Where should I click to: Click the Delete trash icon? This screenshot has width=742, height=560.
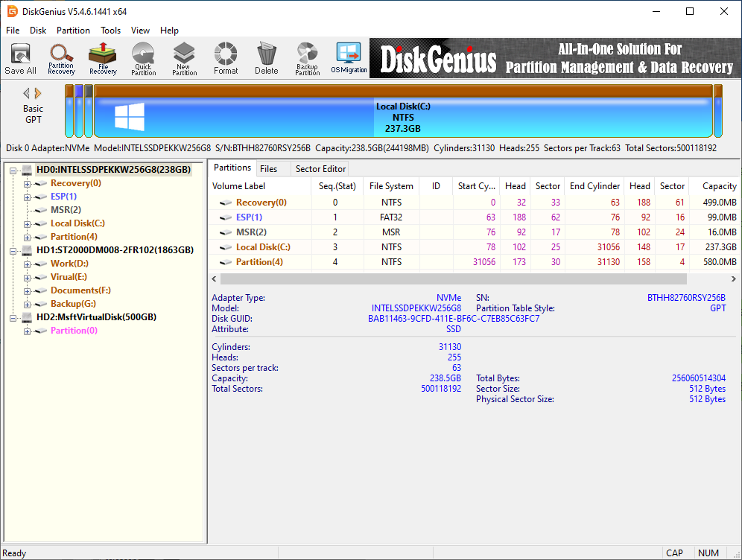tap(267, 58)
